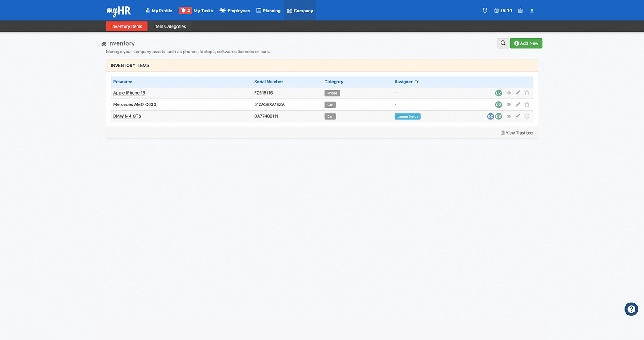Go to the Planning menu
Viewport: 644px width, 340px height.
[x=268, y=11]
